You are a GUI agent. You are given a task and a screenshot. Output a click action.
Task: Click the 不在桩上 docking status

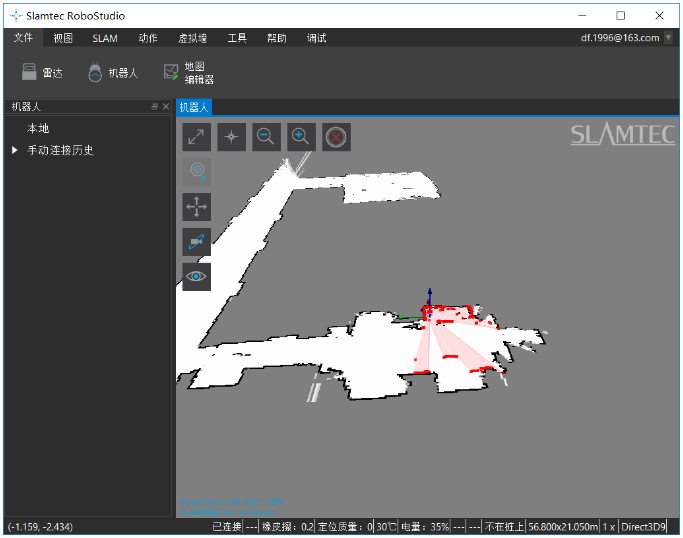504,527
